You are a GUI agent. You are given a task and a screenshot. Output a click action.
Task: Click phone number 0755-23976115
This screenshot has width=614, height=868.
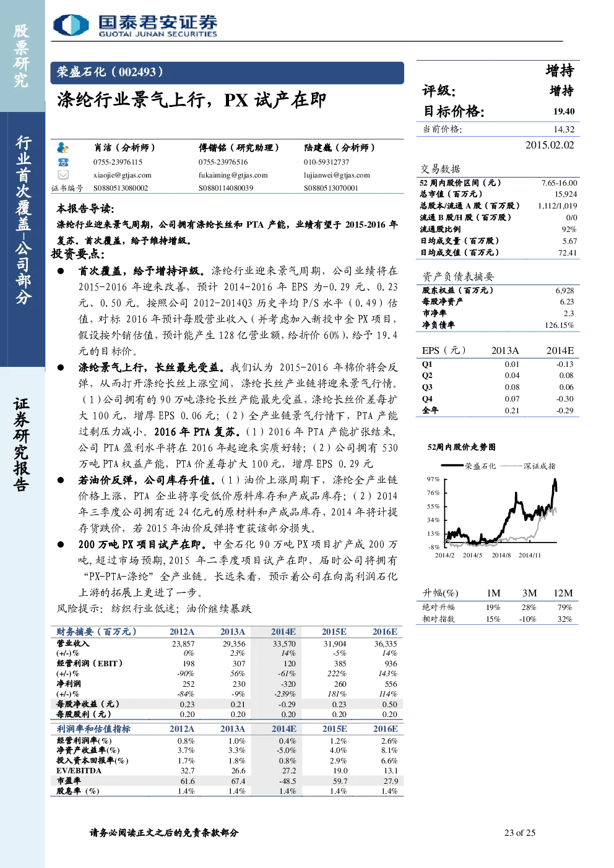pyautogui.click(x=118, y=162)
